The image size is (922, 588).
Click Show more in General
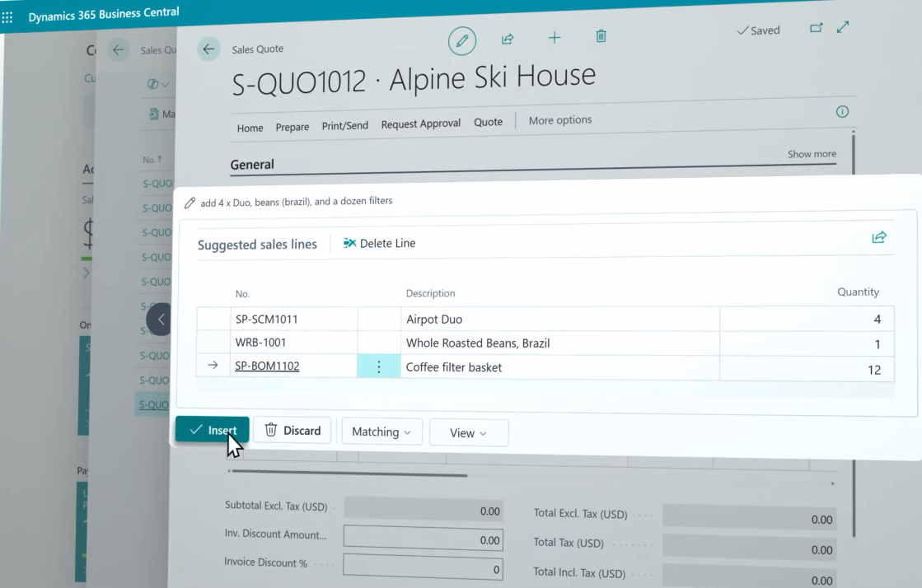(x=812, y=153)
